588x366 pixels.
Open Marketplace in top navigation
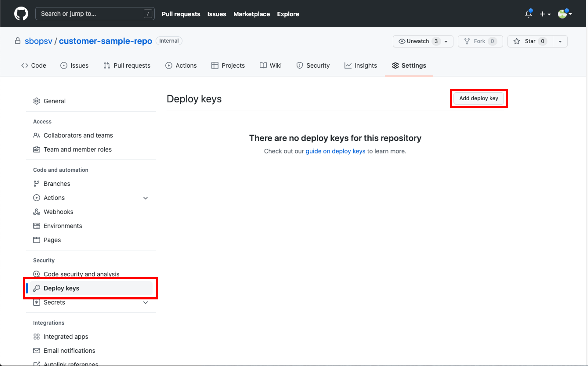252,14
